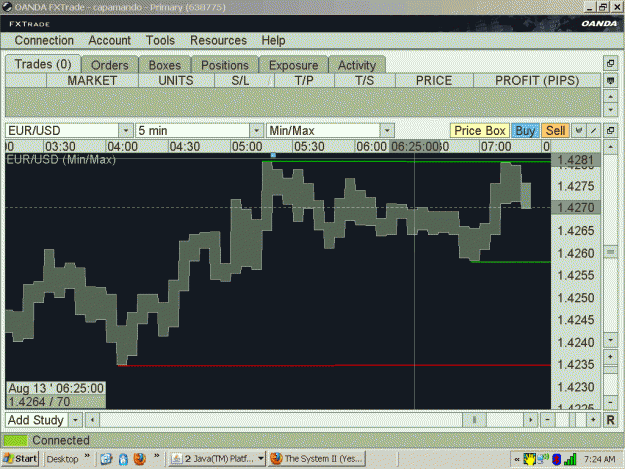Open the Help menu

[x=273, y=40]
